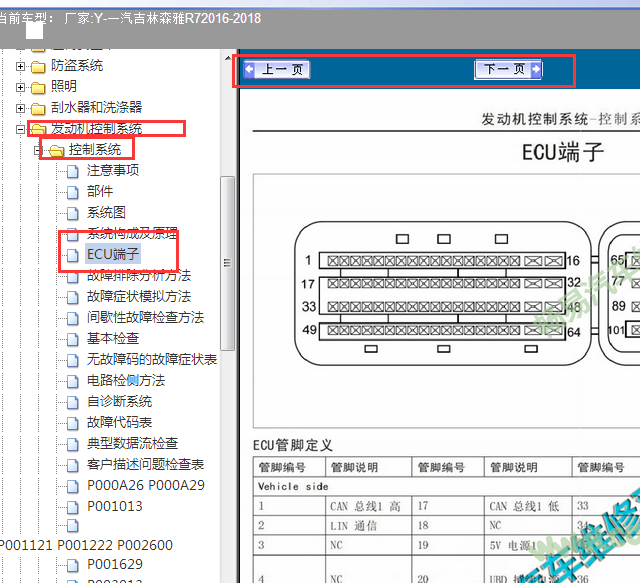Open the 典型数据流检查 page

pyautogui.click(x=132, y=444)
